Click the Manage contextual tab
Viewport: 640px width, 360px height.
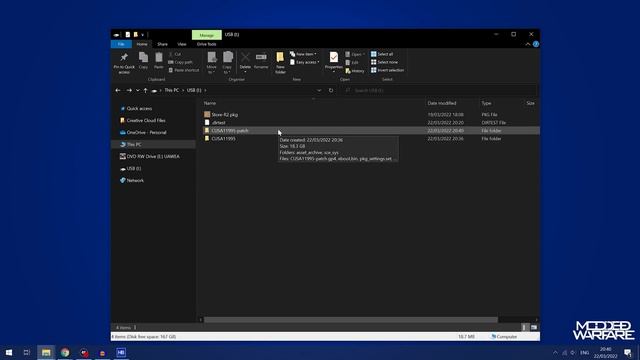point(207,35)
